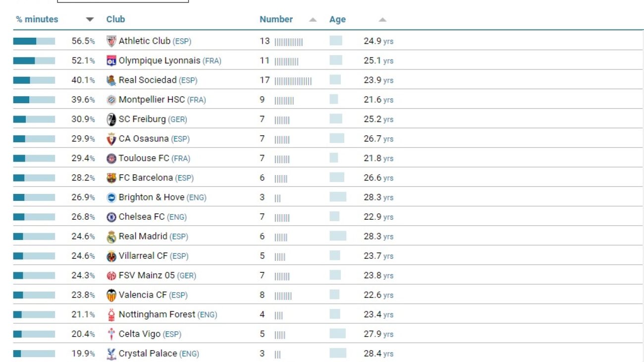
Task: Click Athletic Club's 56.5% minutes bar
Action: pyautogui.click(x=34, y=41)
